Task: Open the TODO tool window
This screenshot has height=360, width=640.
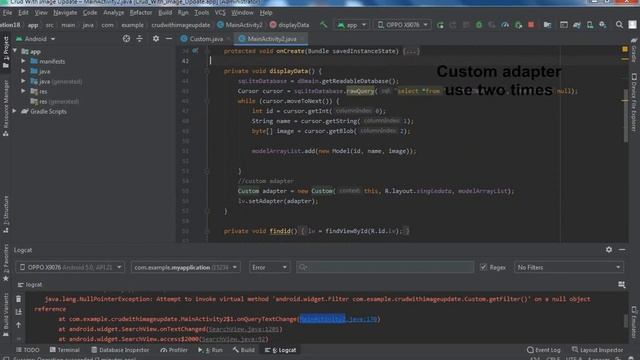Action: point(27,350)
